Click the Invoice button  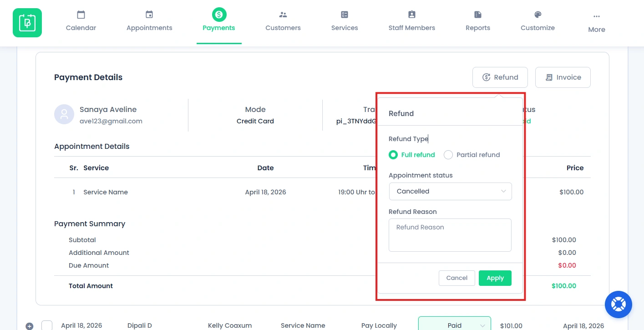tap(563, 77)
